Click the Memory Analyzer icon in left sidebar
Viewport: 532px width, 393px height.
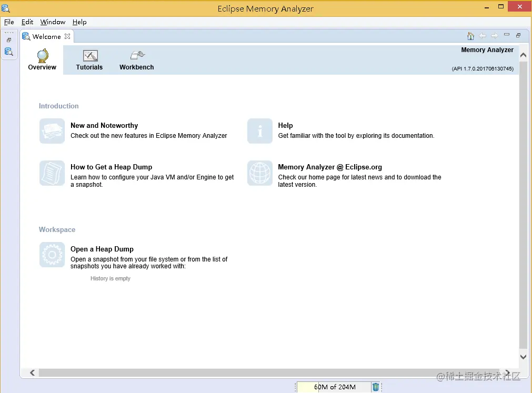(x=9, y=52)
